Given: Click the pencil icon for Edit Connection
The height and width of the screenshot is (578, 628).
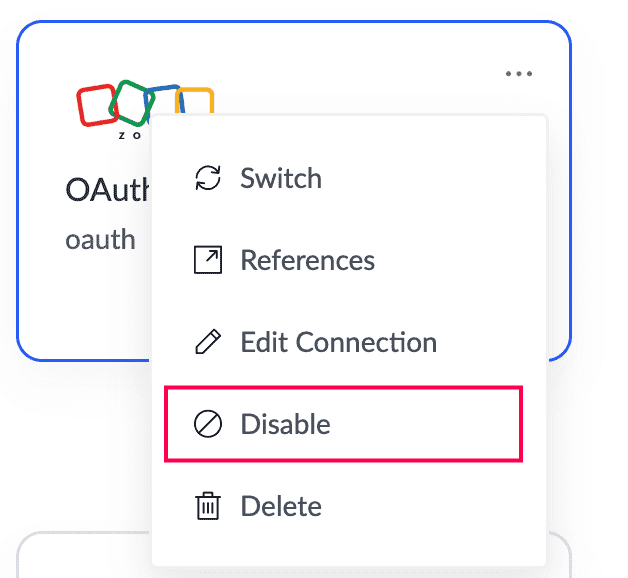Looking at the screenshot, I should click(x=207, y=343).
